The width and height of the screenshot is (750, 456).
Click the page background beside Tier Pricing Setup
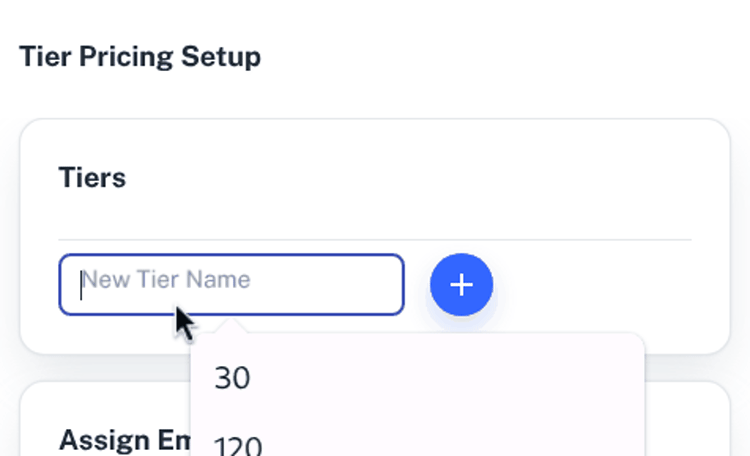pos(500,56)
